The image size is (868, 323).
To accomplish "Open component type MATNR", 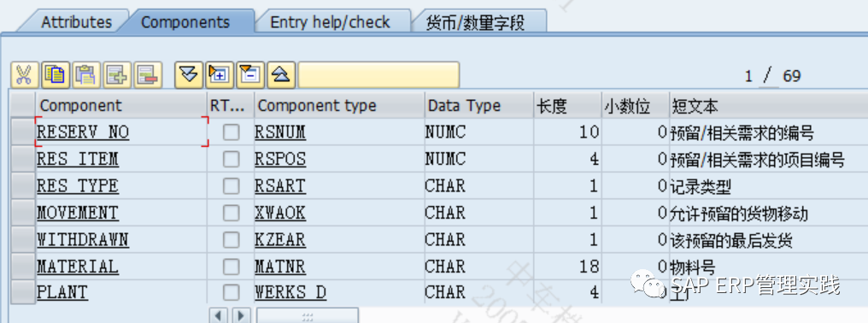I will point(280,267).
